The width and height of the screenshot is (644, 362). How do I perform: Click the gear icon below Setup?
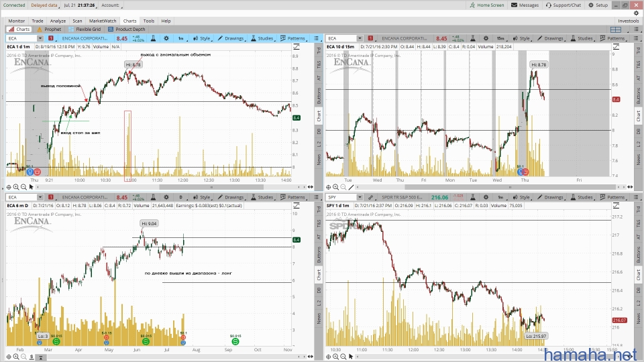636,13
